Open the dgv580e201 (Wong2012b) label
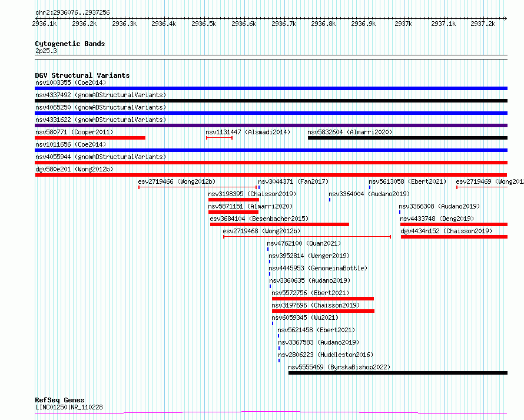 pyautogui.click(x=74, y=169)
